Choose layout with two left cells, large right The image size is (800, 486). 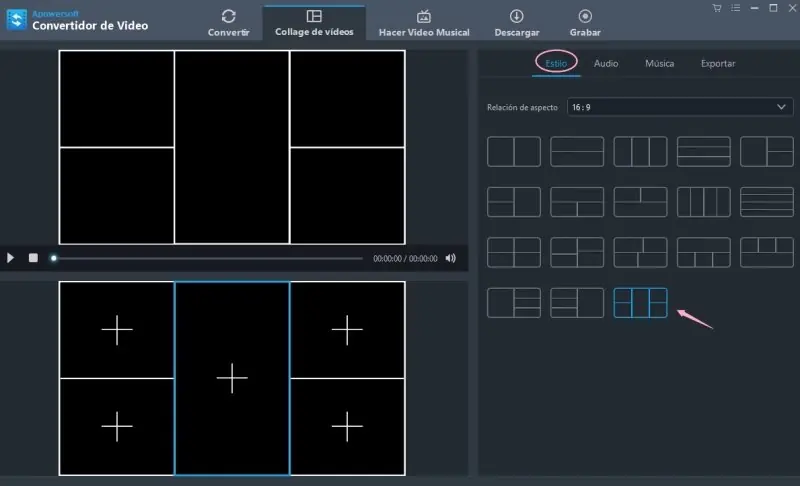(x=514, y=202)
